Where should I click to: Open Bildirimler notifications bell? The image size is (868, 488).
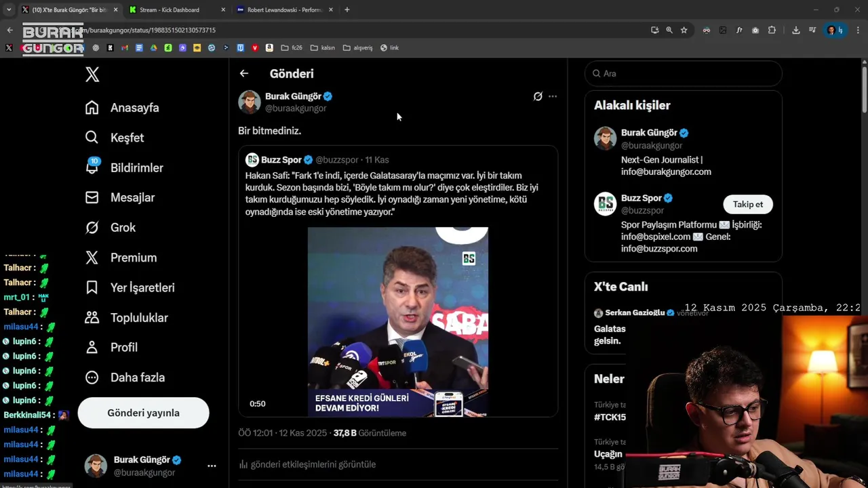92,167
